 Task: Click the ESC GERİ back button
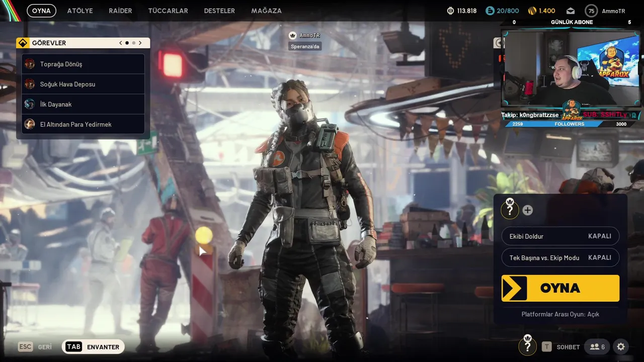pos(35,347)
